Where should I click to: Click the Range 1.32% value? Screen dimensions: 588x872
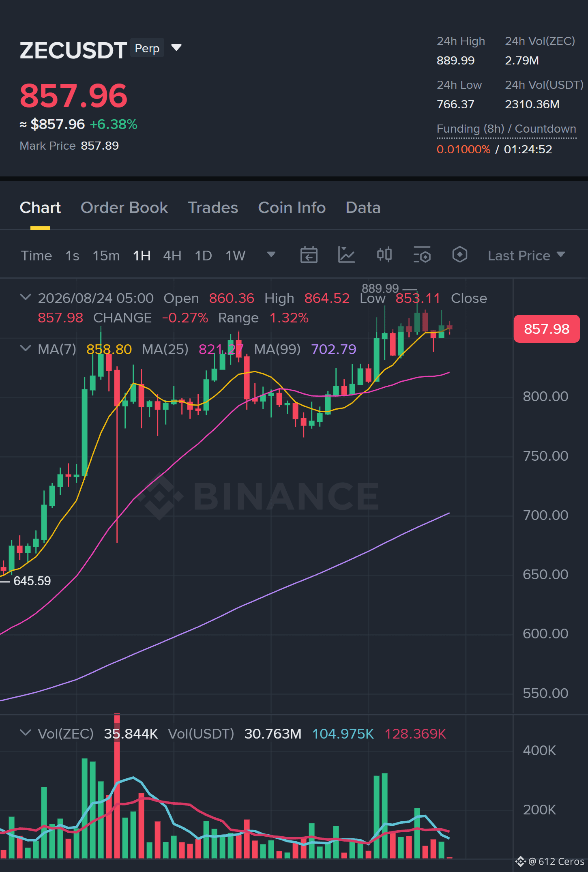click(289, 318)
